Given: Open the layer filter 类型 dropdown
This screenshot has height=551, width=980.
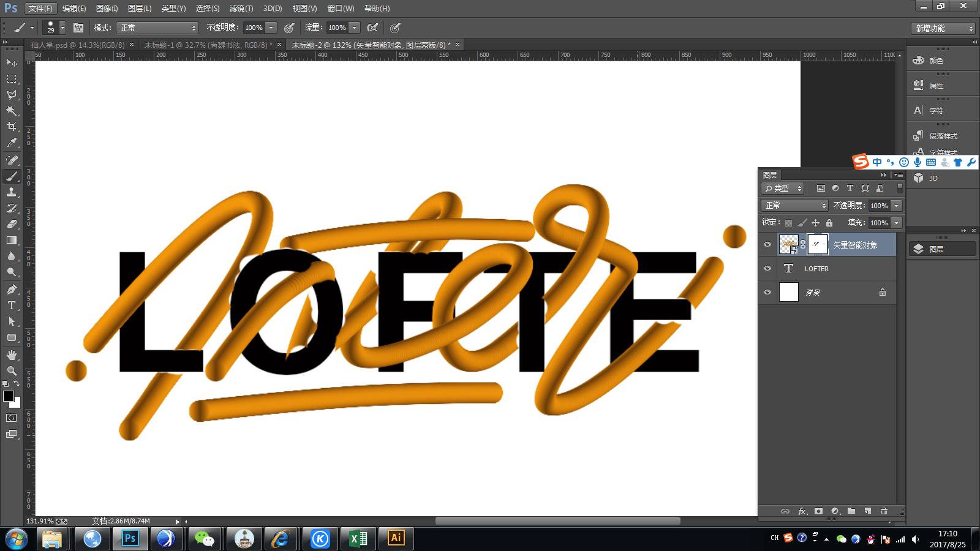Looking at the screenshot, I should [782, 189].
